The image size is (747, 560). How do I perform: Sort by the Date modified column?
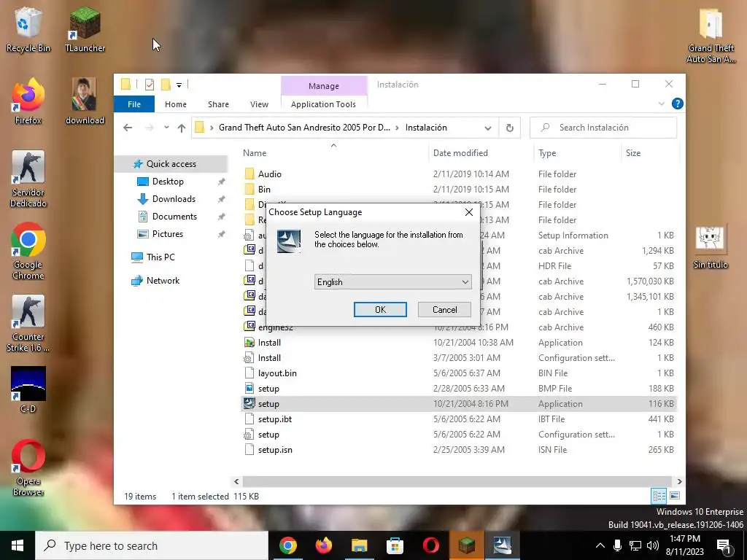(481, 153)
